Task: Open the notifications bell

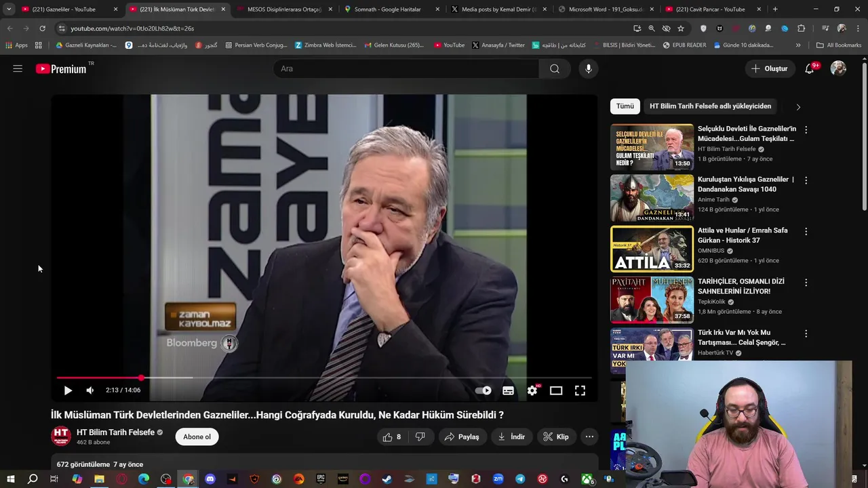Action: [x=810, y=68]
